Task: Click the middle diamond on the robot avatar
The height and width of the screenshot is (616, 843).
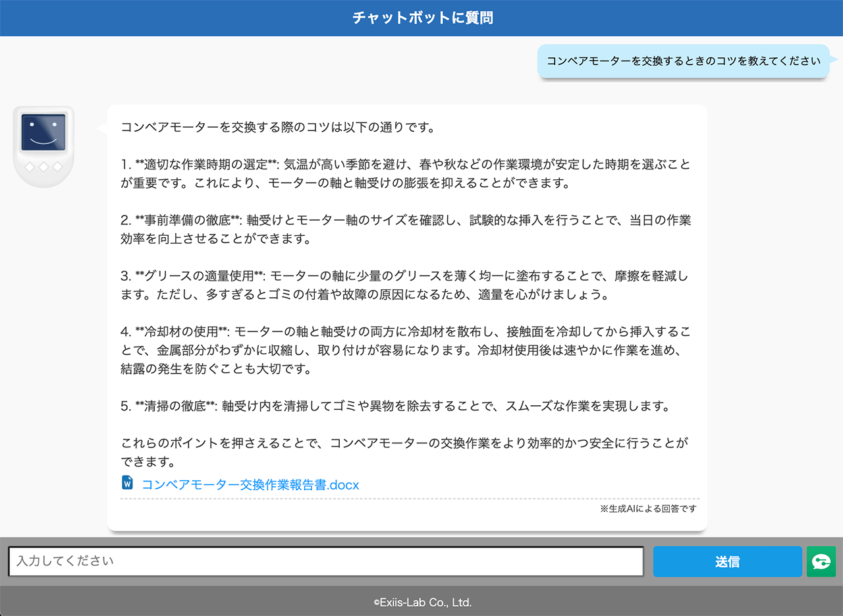Action: (x=43, y=167)
